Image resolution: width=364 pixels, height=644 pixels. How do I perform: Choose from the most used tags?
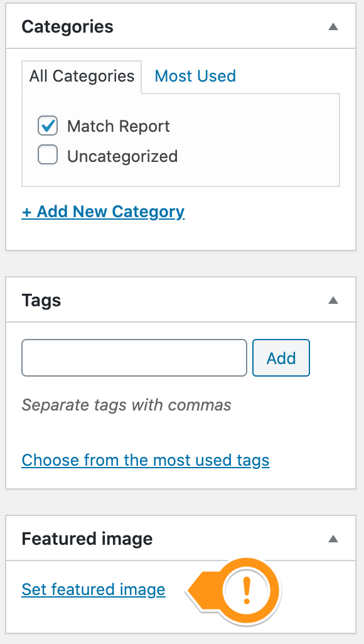(x=146, y=460)
